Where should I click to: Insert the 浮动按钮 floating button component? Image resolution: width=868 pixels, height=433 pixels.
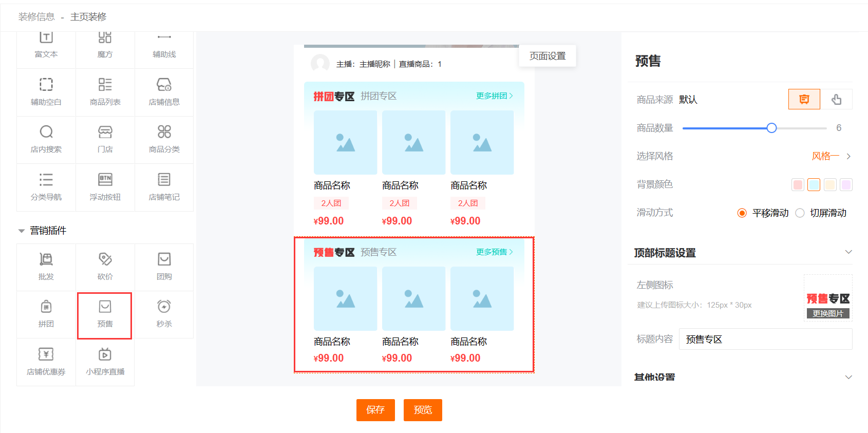click(105, 187)
